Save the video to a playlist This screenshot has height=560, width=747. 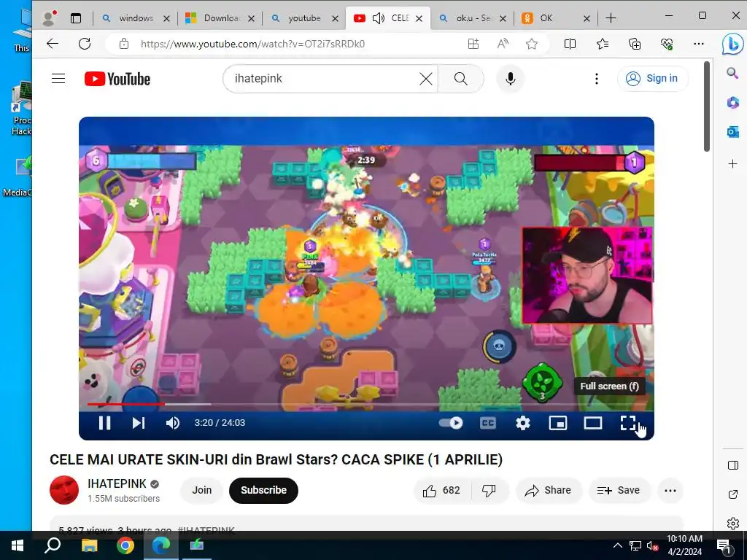(619, 490)
